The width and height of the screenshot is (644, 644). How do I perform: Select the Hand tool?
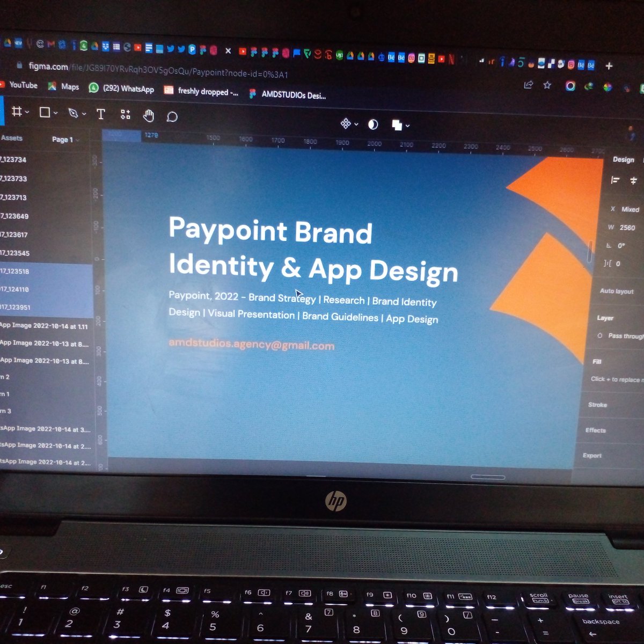point(149,115)
